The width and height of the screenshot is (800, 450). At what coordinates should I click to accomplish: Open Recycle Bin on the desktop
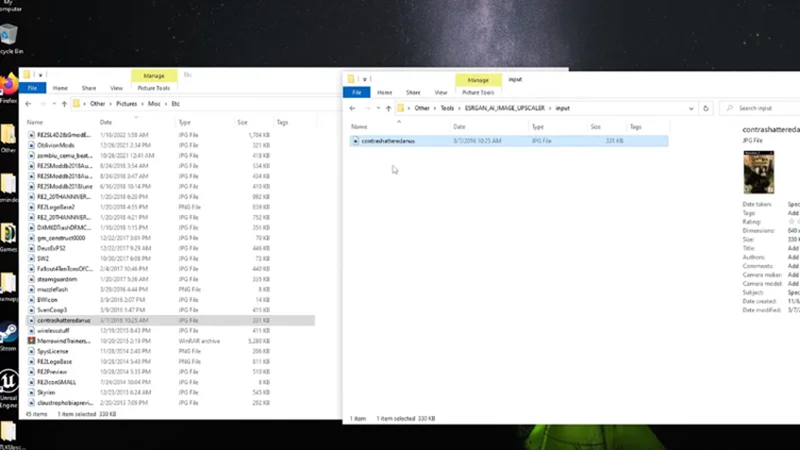pyautogui.click(x=9, y=40)
